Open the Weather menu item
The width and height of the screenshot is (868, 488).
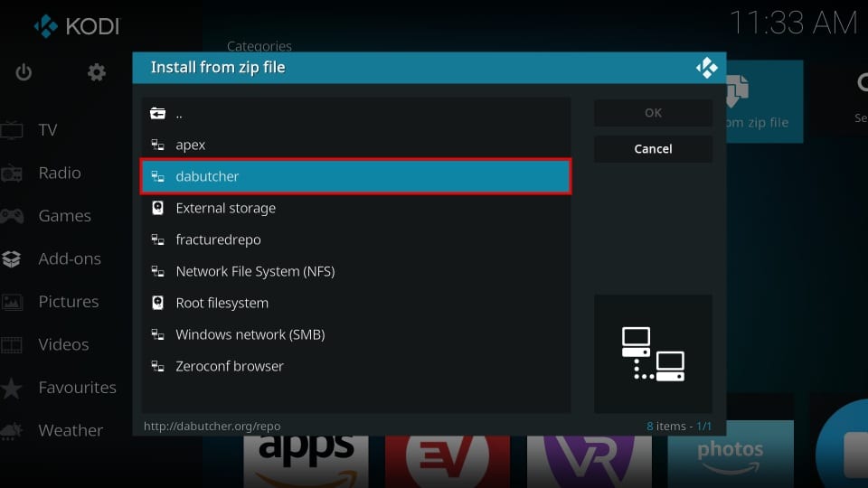pos(71,430)
